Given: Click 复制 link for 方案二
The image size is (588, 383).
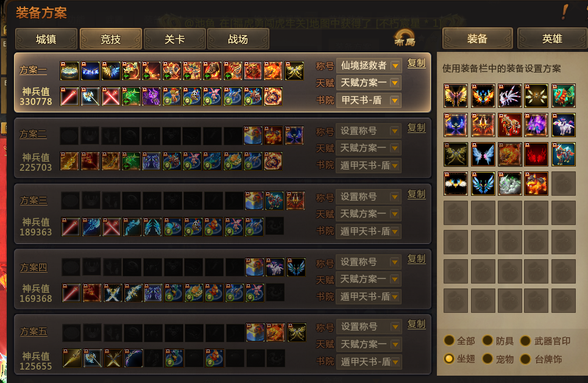Looking at the screenshot, I should (x=417, y=127).
